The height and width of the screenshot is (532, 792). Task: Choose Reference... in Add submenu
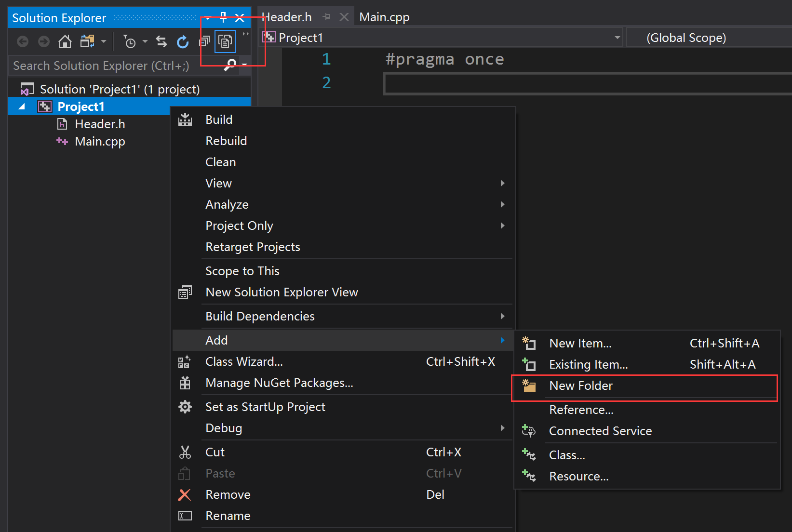click(647, 410)
